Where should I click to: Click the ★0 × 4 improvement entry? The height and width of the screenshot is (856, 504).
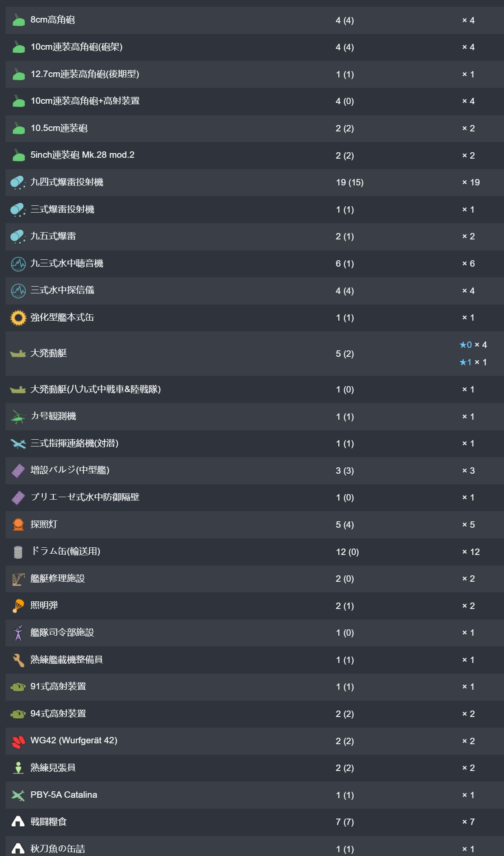click(473, 345)
